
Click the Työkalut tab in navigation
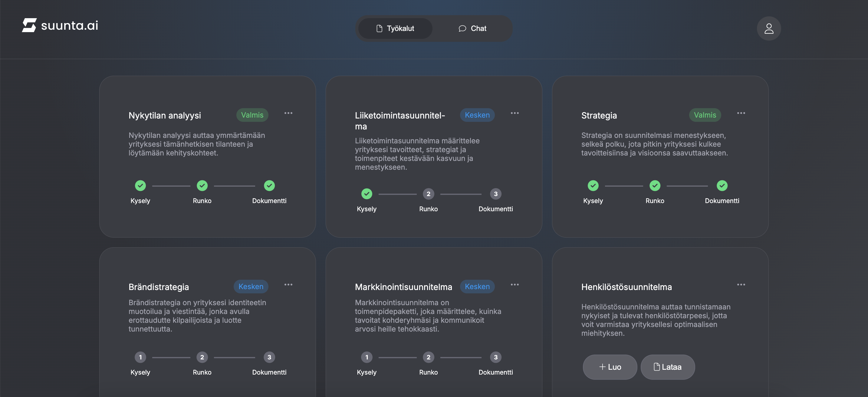tap(395, 28)
